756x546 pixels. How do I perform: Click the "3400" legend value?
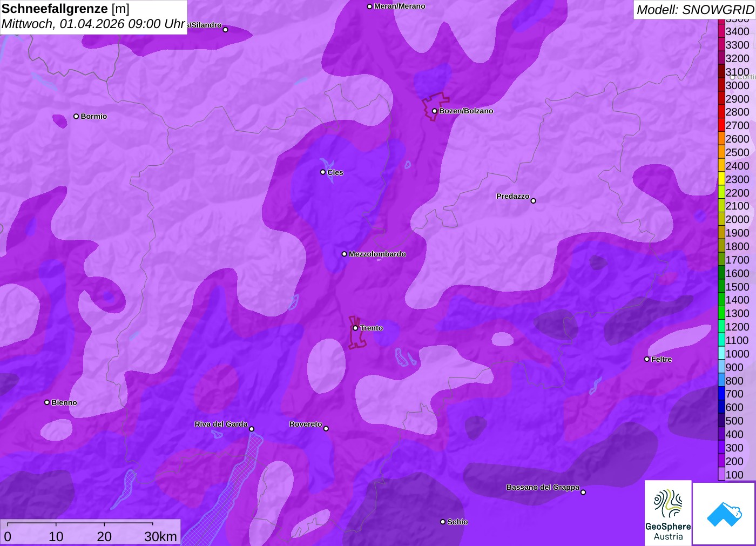(x=738, y=31)
